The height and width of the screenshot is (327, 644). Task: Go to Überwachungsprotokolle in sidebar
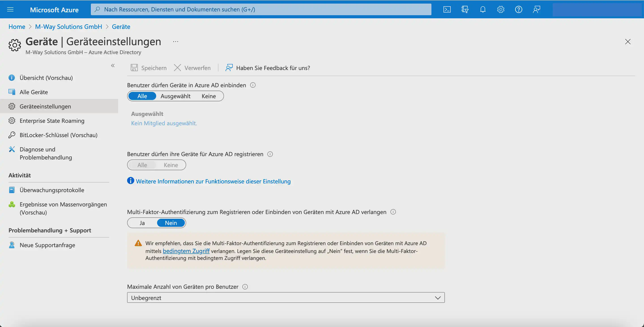pyautogui.click(x=52, y=190)
